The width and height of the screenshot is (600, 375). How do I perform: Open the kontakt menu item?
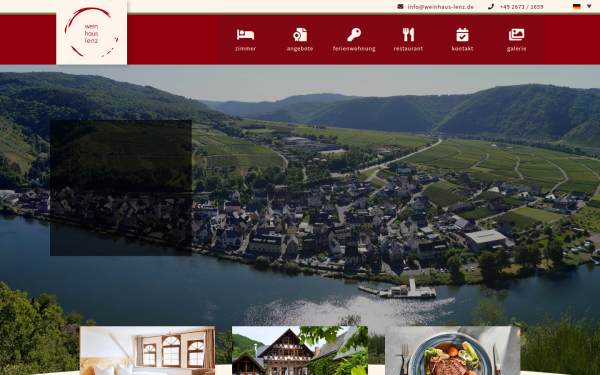pos(462,49)
